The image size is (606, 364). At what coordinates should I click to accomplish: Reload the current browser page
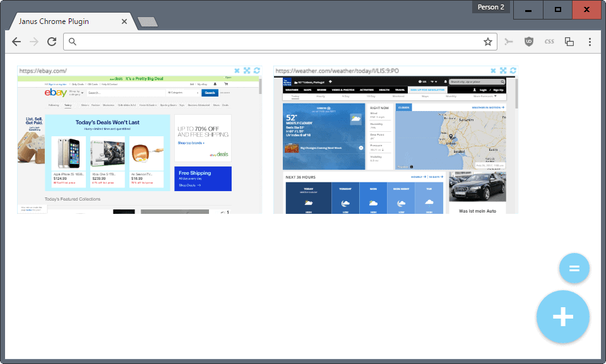point(52,42)
